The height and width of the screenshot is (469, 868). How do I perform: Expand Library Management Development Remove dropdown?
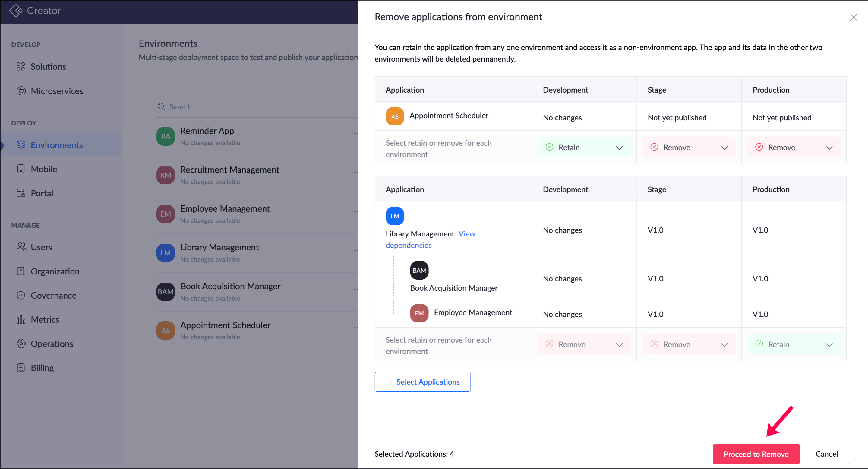click(584, 344)
